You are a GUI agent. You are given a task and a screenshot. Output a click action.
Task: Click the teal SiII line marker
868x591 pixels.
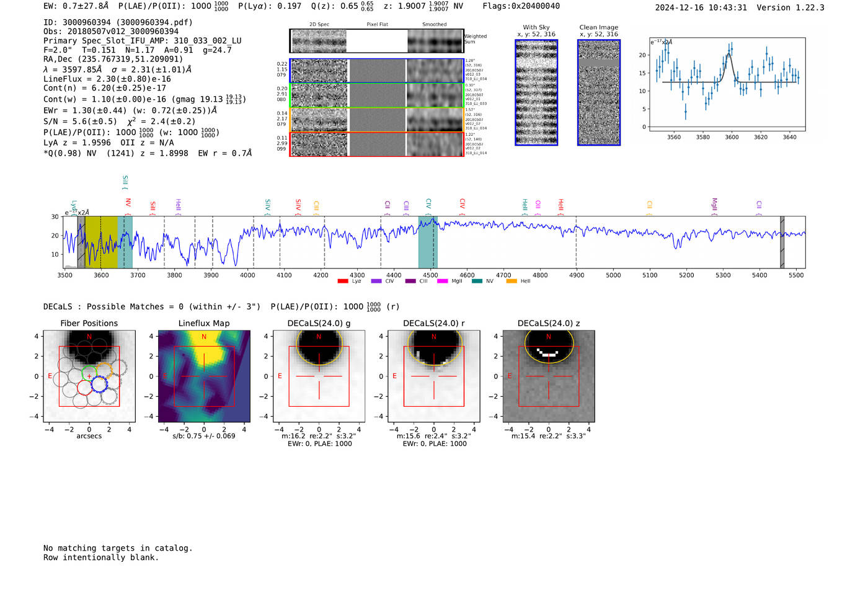click(x=125, y=182)
